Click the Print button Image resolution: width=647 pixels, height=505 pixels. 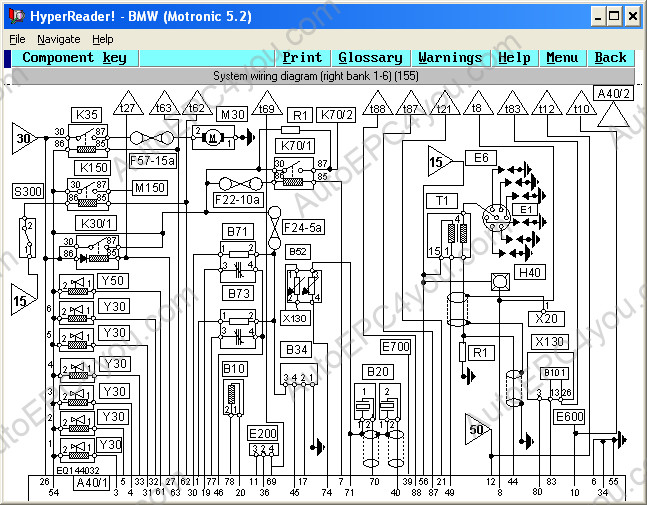[302, 58]
